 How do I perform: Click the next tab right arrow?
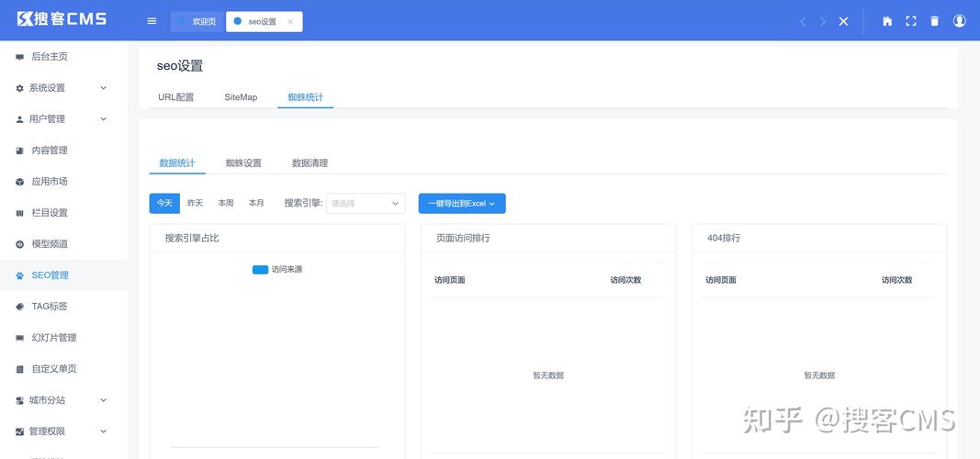(823, 21)
